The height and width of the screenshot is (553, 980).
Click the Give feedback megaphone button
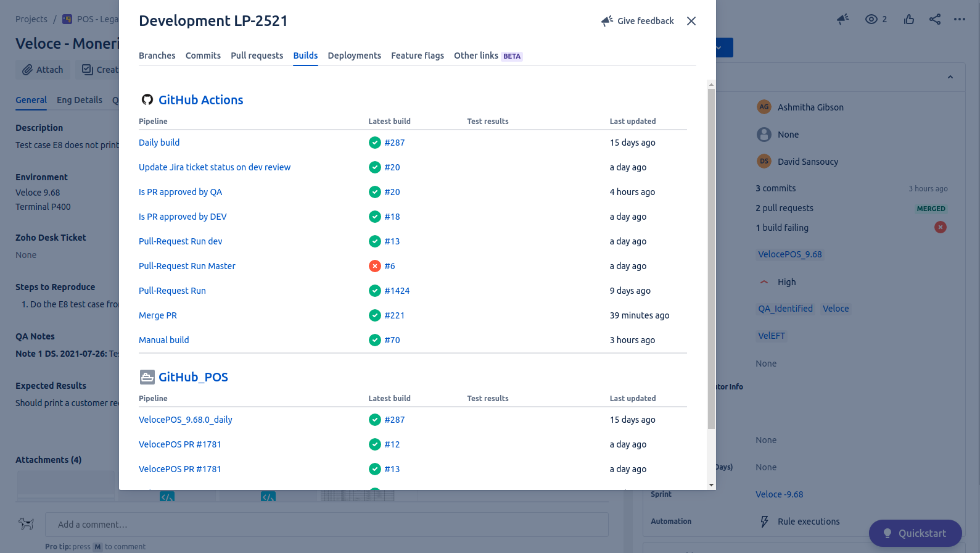point(638,21)
